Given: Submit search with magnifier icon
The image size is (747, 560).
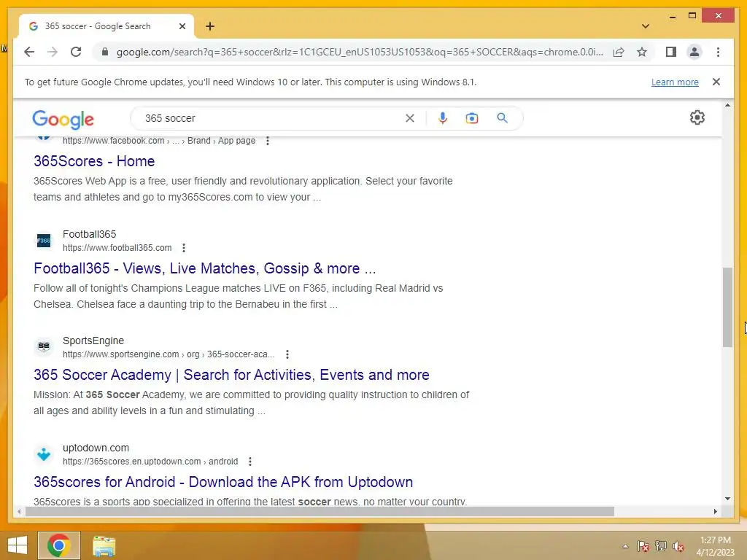Looking at the screenshot, I should pos(502,117).
